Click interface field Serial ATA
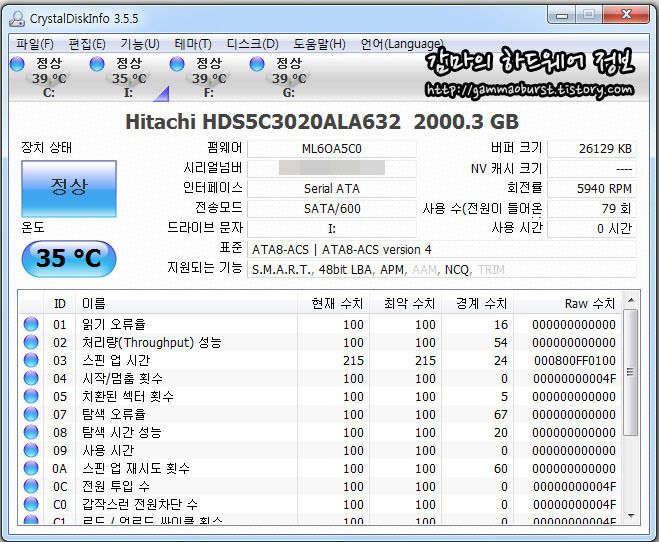The height and width of the screenshot is (542, 659). tap(332, 189)
